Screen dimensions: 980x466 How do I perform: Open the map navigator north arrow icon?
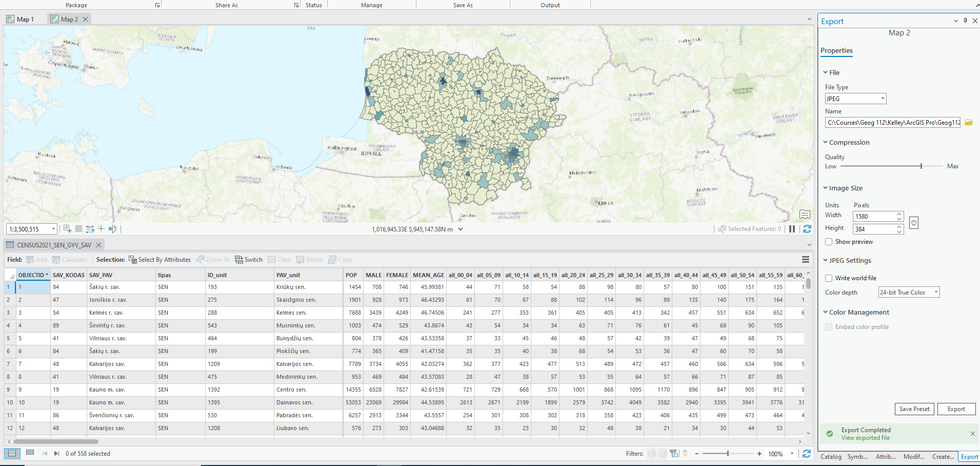pos(112,229)
